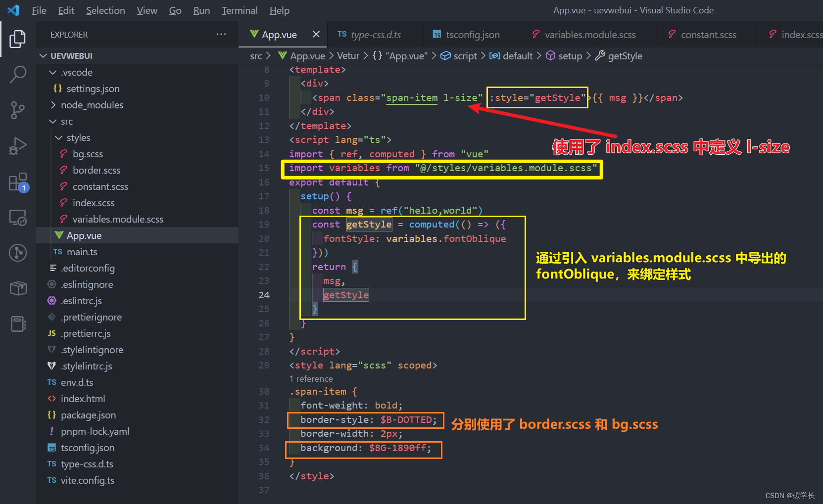This screenshot has width=823, height=504.
Task: Click line number 24 in gutter
Action: pos(264,295)
